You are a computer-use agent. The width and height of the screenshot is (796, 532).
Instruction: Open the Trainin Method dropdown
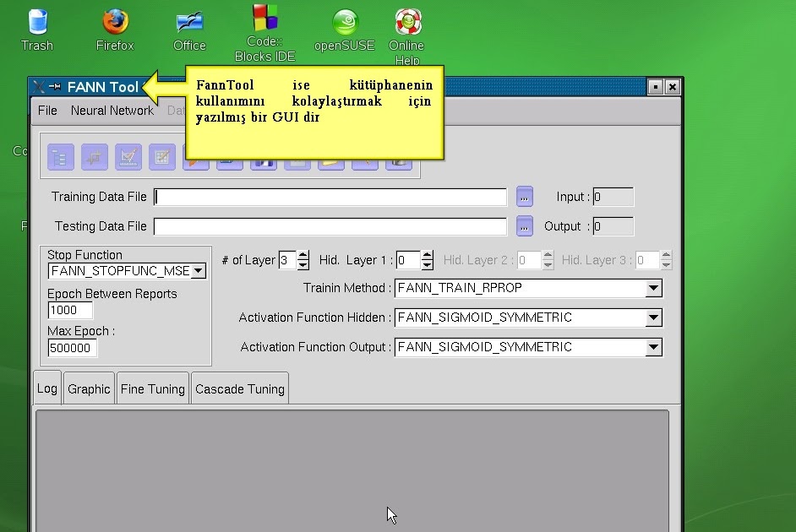point(652,288)
